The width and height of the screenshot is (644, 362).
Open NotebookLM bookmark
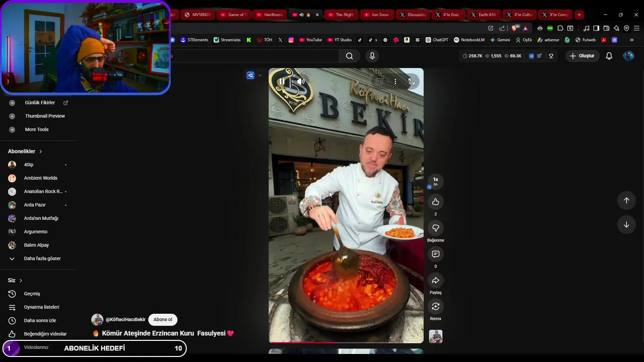[x=469, y=40]
